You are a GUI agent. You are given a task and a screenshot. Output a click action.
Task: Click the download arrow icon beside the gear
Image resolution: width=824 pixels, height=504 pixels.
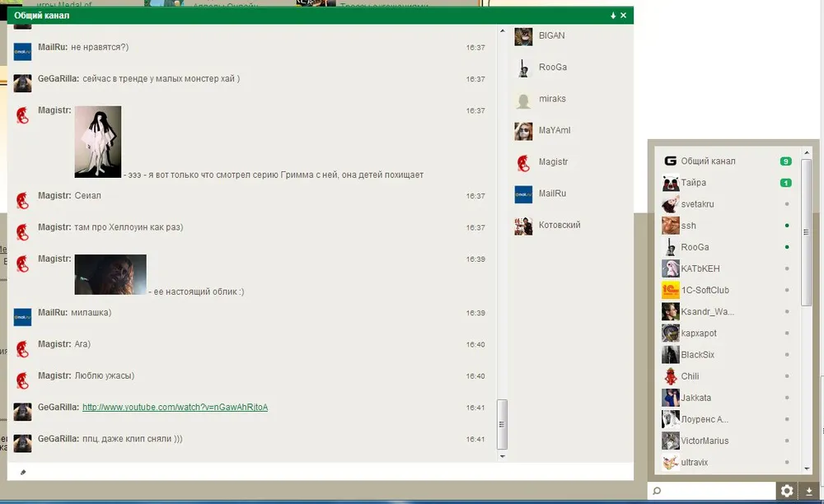[x=808, y=491]
